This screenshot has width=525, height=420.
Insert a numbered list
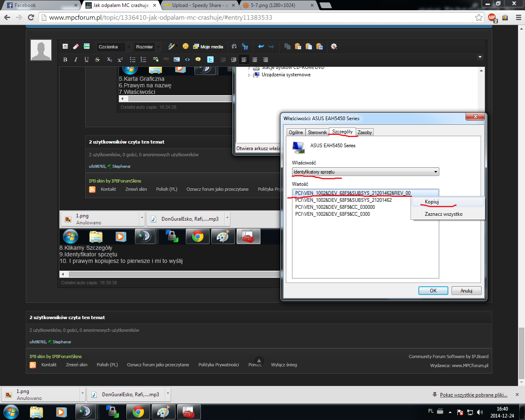coord(143,59)
